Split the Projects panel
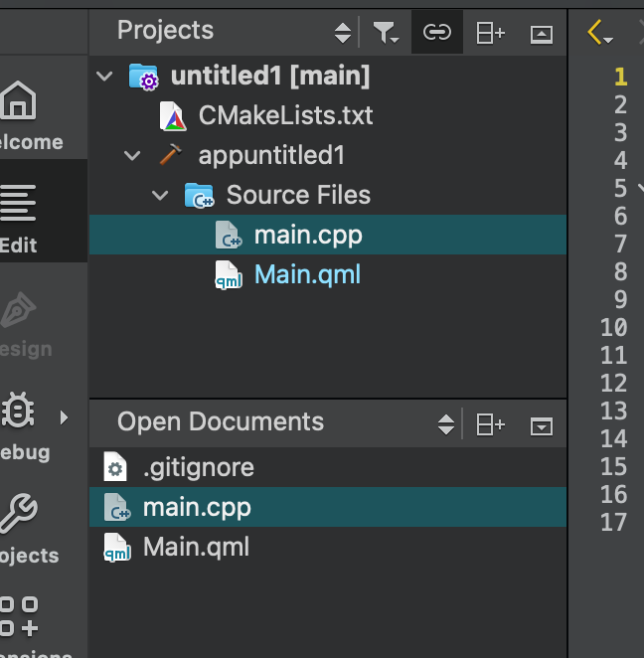Screen dimensions: 644x658 click(x=490, y=33)
